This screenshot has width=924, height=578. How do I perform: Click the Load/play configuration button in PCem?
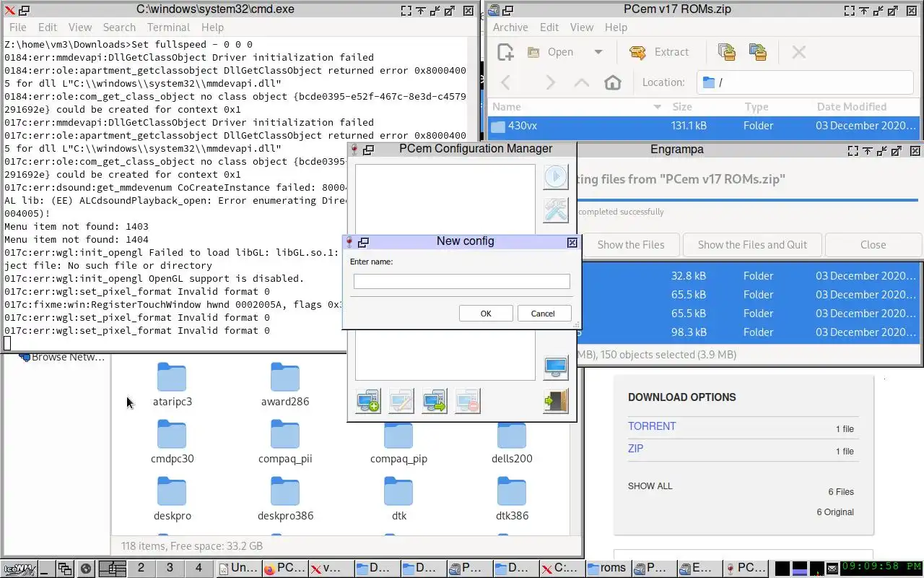556,177
